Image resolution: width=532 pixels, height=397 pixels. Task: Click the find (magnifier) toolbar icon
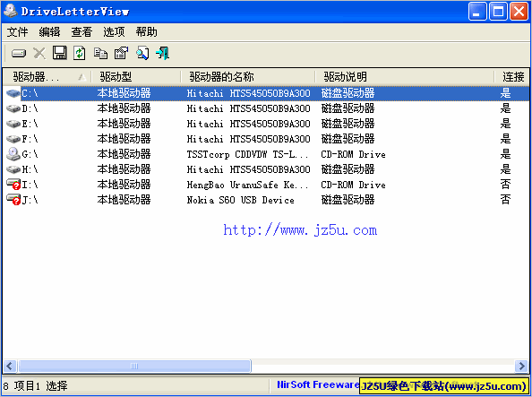[x=142, y=53]
